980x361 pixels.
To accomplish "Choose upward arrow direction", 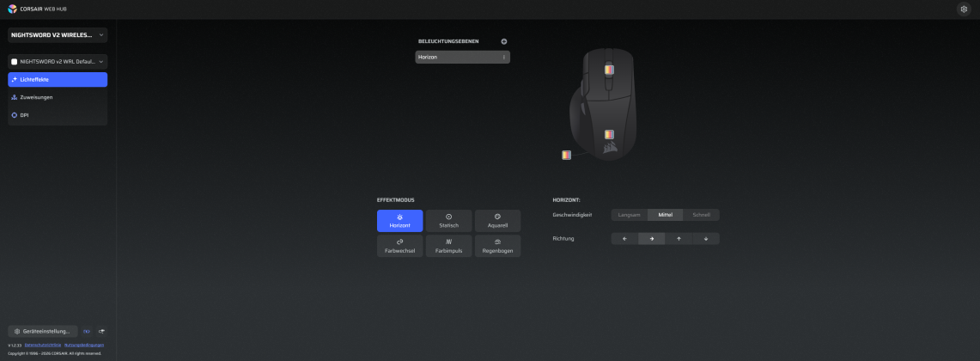I will pos(679,238).
